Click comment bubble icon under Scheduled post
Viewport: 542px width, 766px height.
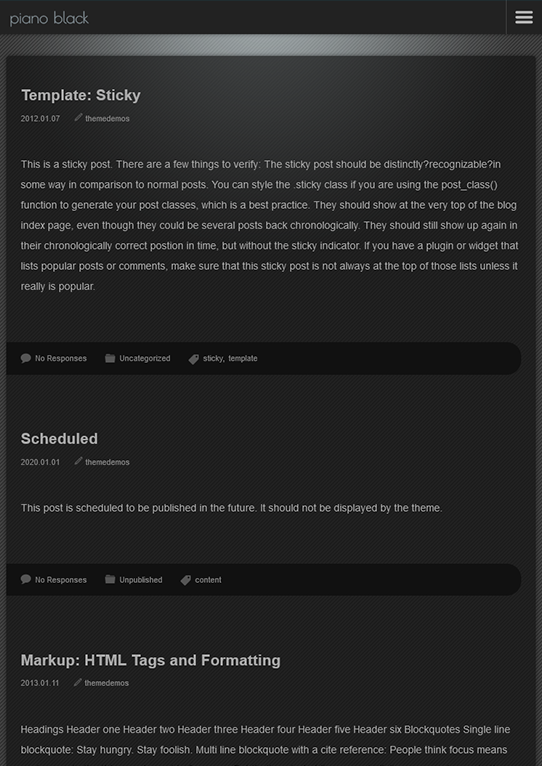point(26,580)
